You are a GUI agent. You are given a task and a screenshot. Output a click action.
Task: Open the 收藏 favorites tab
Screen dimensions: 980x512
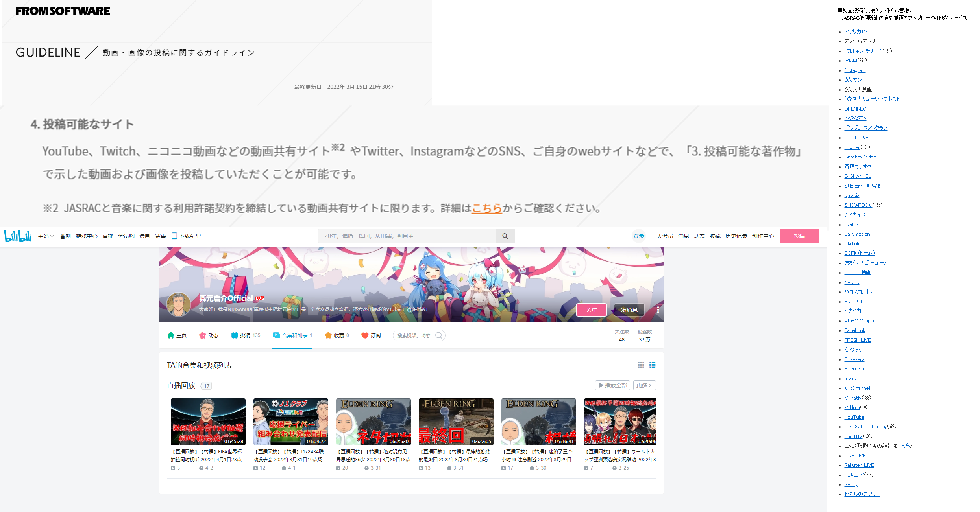337,335
